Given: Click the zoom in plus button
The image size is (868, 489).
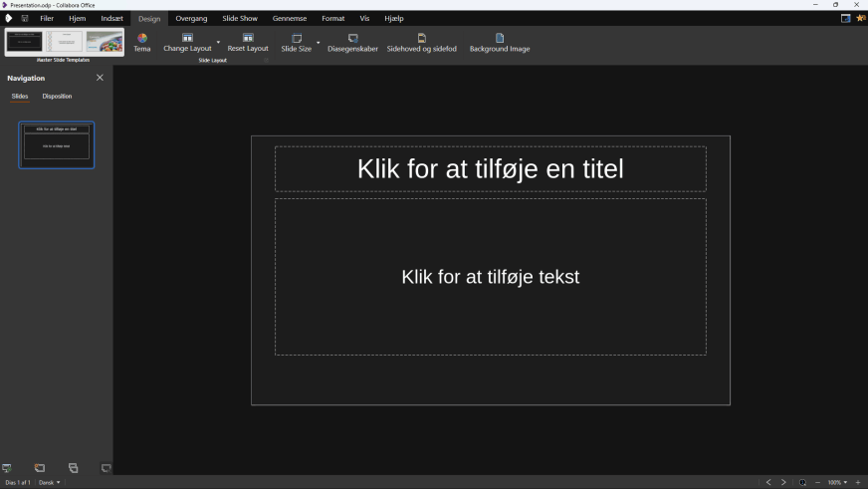Looking at the screenshot, I should coord(858,482).
